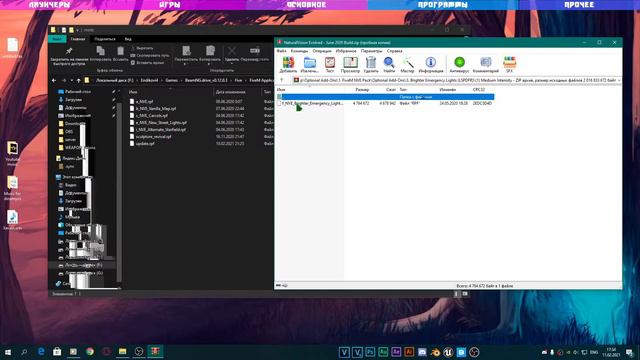Click the Удалить X icon in Explorer ribbon

pyautogui.click(x=232, y=51)
